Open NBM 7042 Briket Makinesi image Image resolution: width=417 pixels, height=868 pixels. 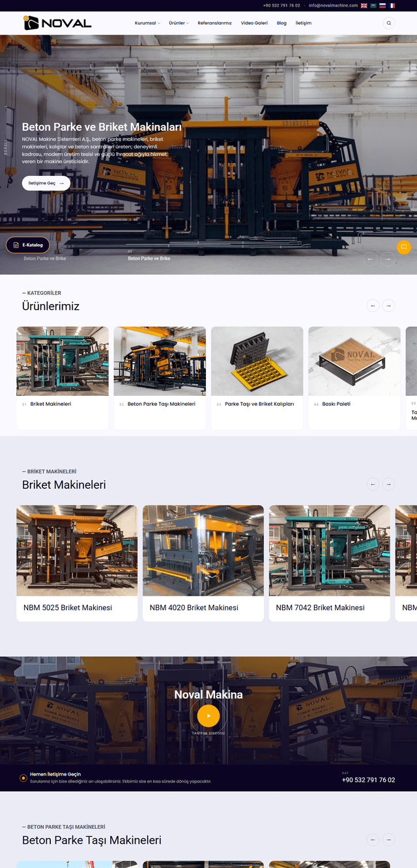[330, 550]
